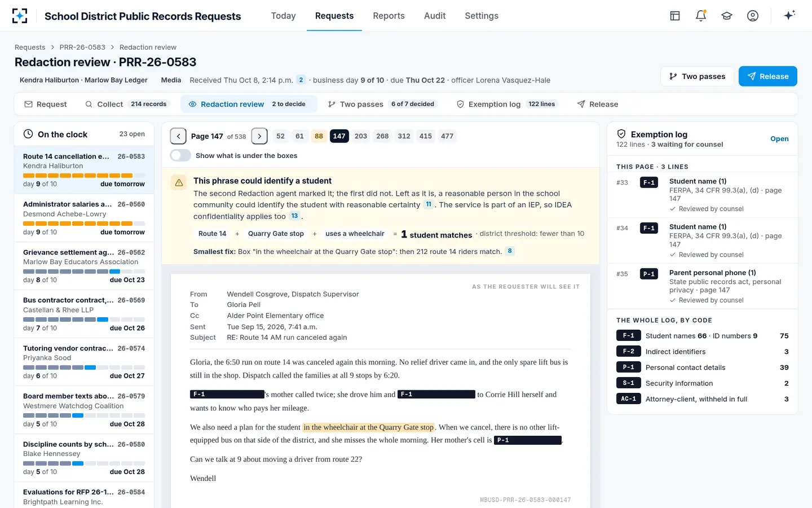Select the AC-1 Attorney-client row
The width and height of the screenshot is (812, 508).
(703, 399)
